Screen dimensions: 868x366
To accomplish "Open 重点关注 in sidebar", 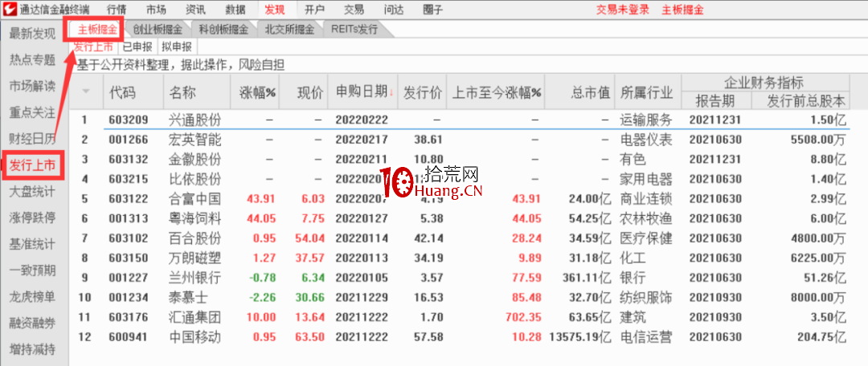I will [32, 112].
